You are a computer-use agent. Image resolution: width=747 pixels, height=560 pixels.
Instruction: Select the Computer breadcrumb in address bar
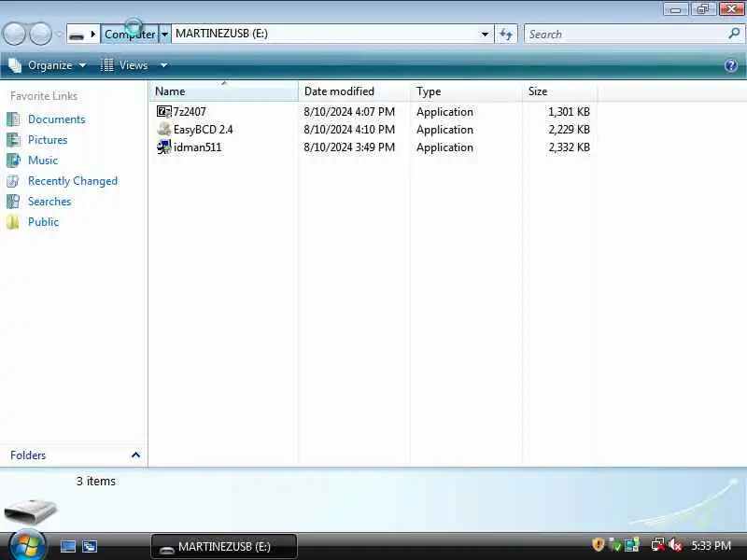[130, 34]
